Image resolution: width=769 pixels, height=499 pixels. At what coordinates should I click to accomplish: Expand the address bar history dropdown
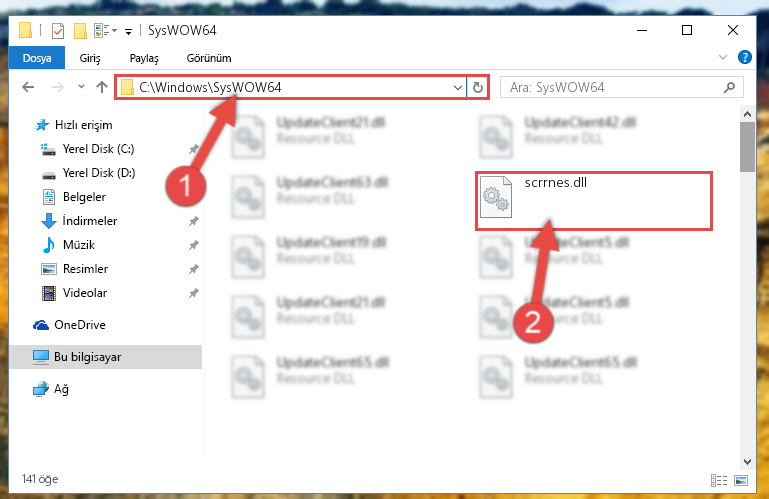pyautogui.click(x=458, y=87)
